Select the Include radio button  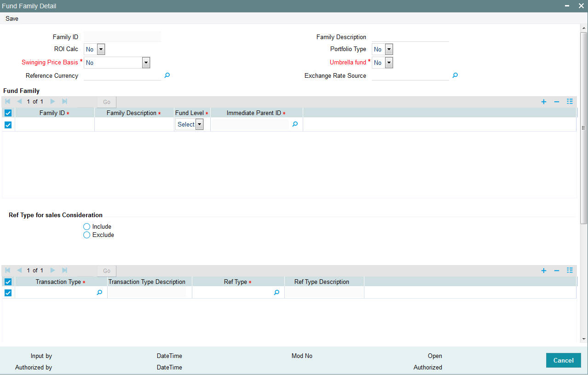pyautogui.click(x=86, y=226)
